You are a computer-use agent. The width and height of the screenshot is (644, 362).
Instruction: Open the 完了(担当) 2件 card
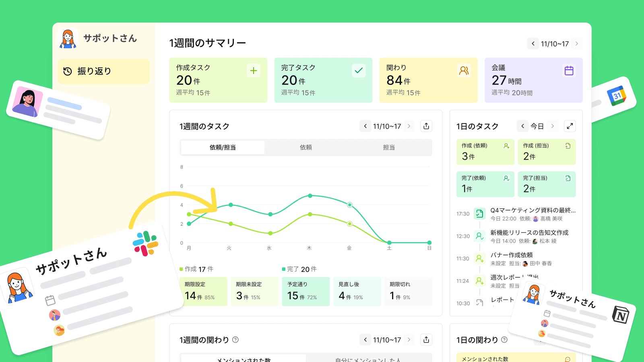pyautogui.click(x=547, y=184)
